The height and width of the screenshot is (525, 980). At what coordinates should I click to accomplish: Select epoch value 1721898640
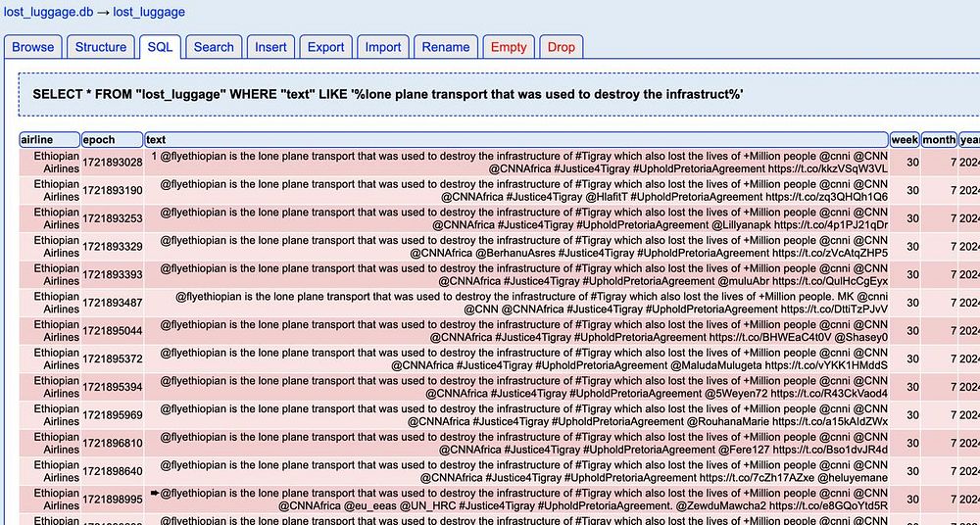pos(113,472)
